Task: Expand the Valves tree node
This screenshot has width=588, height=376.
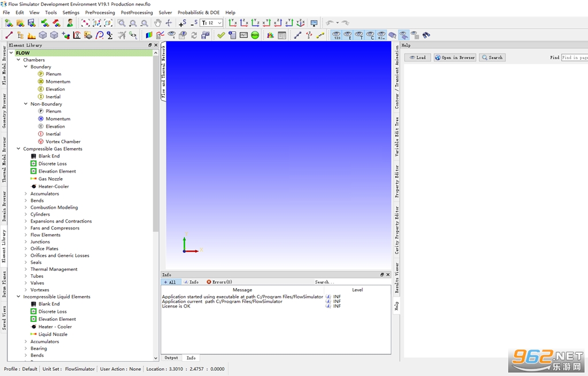Action: tap(25, 283)
